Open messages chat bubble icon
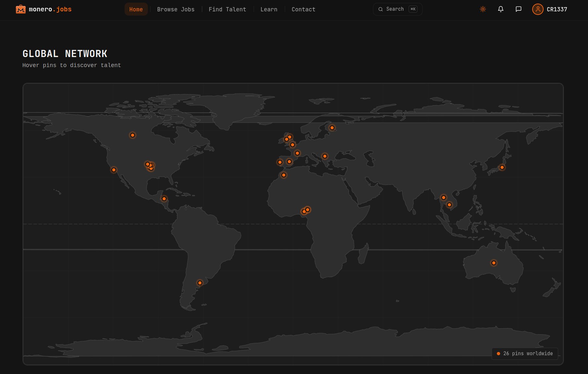Screen dimensions: 588x374 coord(518,9)
